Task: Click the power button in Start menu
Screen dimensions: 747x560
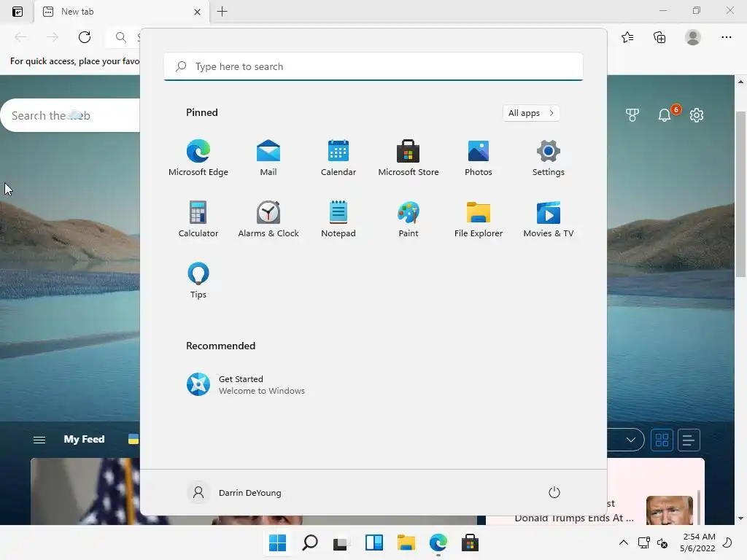Action: pos(554,492)
